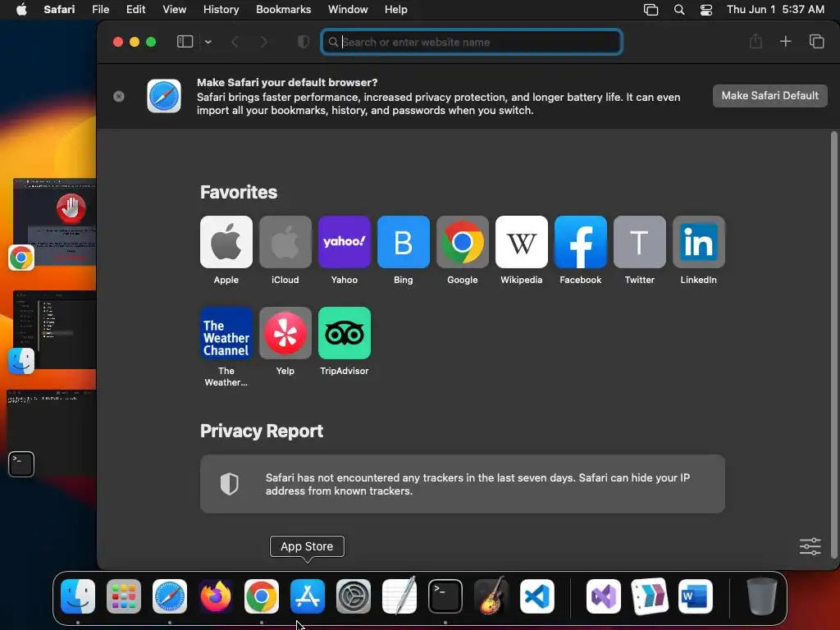The width and height of the screenshot is (840, 630).
Task: Show the Safari sidebar
Action: pos(185,42)
